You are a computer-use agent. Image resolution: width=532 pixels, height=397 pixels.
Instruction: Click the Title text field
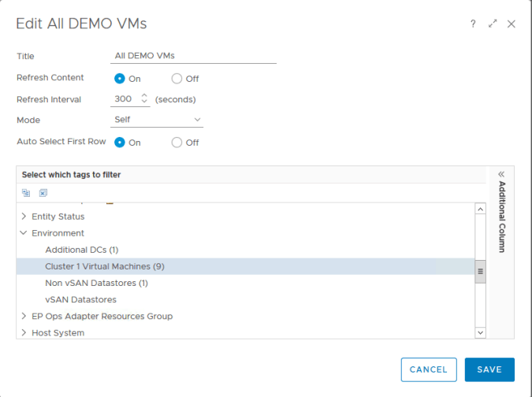pyautogui.click(x=194, y=56)
